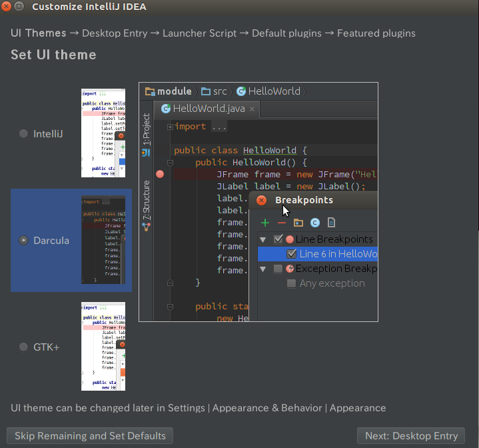Click the IntelliJ light theme thumbnail
This screenshot has width=479, height=448.
coord(103,133)
